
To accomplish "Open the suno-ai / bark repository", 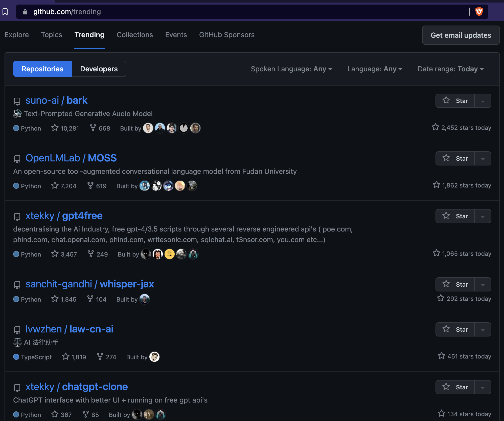I will [56, 100].
